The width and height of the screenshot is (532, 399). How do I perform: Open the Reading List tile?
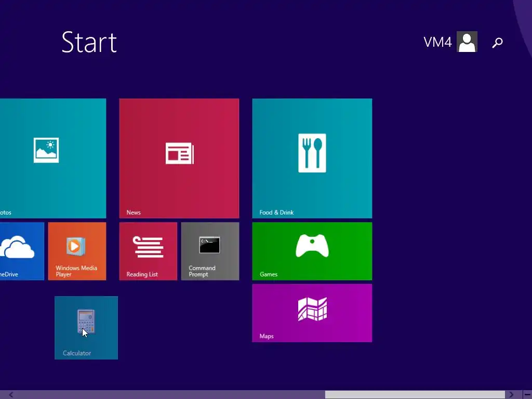click(x=148, y=251)
